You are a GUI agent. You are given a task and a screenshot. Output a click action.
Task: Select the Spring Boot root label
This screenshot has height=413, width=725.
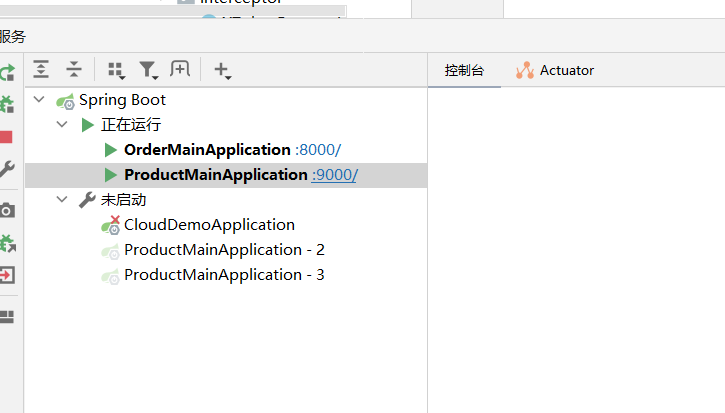(122, 100)
